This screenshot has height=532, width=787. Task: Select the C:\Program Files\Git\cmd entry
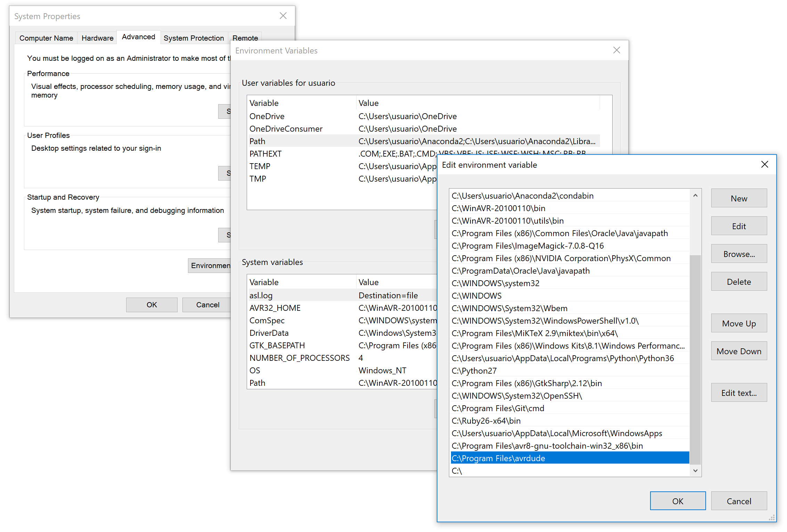coord(498,408)
